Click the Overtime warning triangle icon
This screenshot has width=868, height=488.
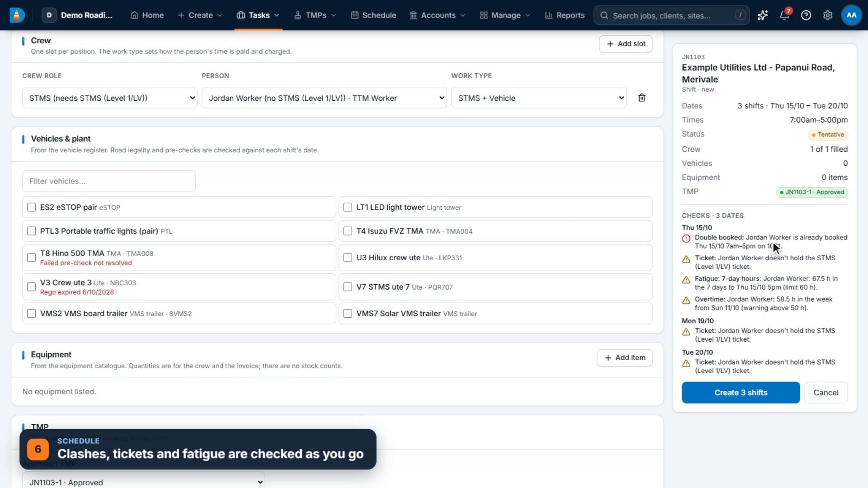(686, 300)
